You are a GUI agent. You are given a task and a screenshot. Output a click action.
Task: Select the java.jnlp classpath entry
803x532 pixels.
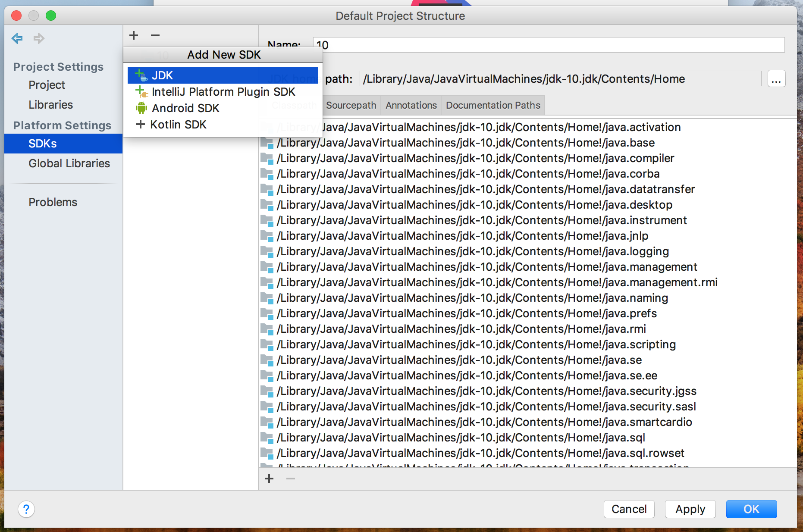(x=528, y=236)
